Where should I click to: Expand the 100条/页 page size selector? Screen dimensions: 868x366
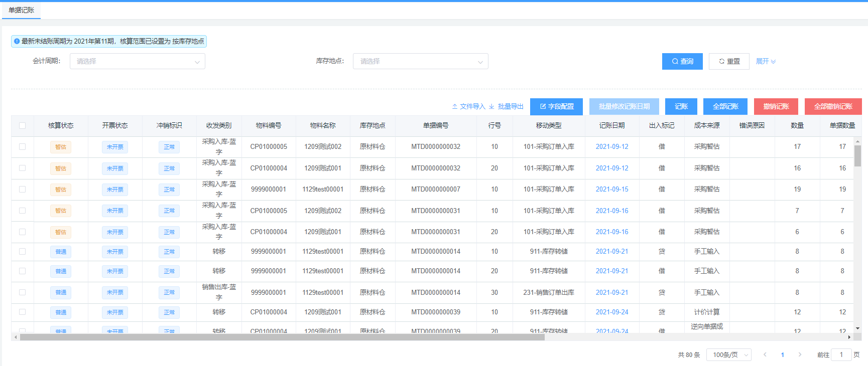(728, 354)
